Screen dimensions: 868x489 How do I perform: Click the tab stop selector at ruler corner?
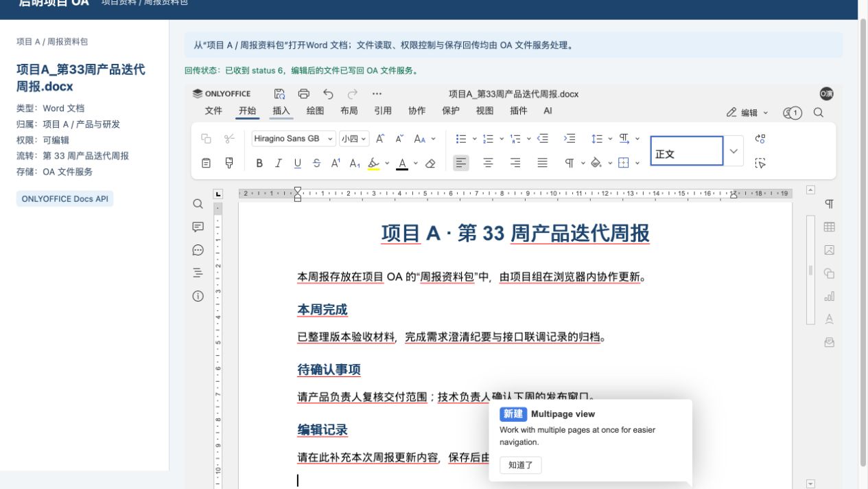(218, 194)
